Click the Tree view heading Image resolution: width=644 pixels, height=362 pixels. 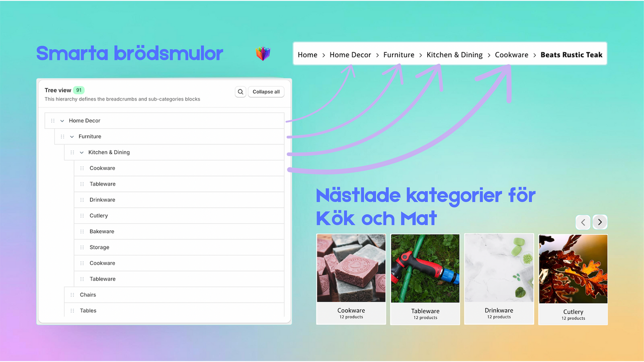pos(58,90)
